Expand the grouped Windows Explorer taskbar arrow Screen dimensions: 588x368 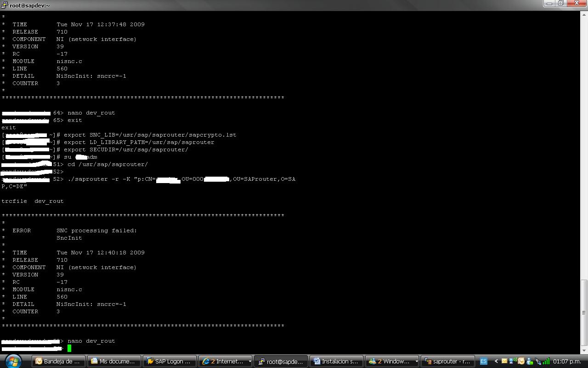(x=416, y=361)
